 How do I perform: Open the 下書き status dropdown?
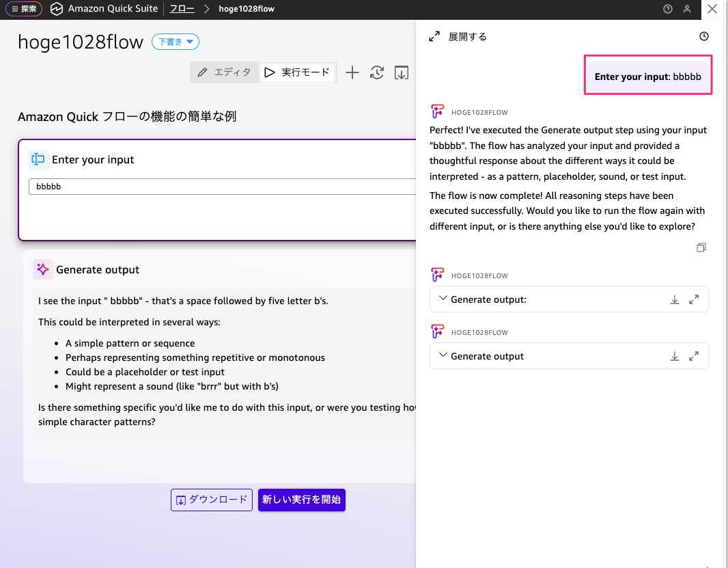[x=176, y=42]
